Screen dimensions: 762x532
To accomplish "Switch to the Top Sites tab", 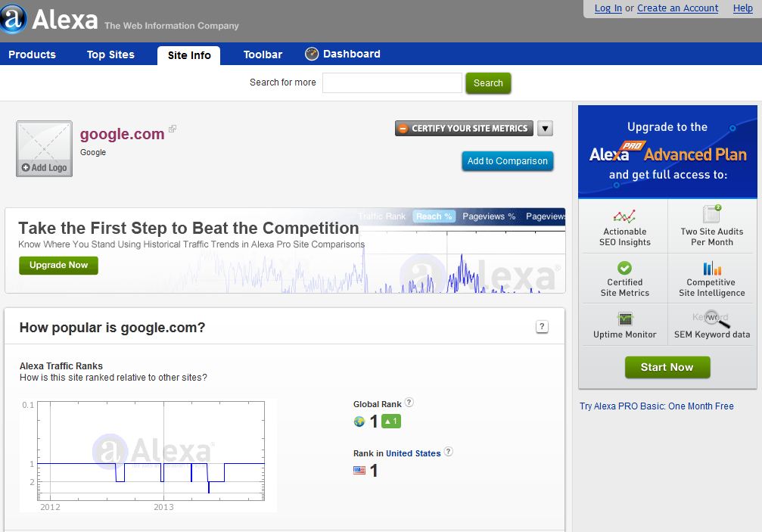I will point(110,54).
